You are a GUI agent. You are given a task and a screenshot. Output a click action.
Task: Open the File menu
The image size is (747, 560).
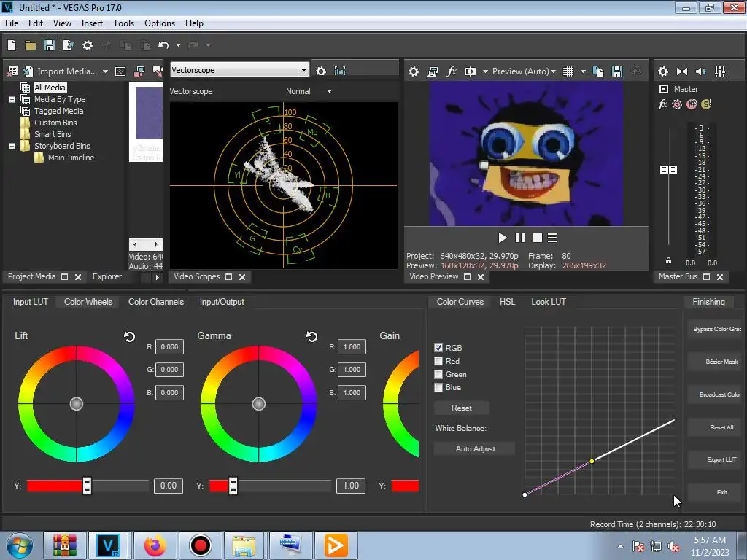point(12,23)
